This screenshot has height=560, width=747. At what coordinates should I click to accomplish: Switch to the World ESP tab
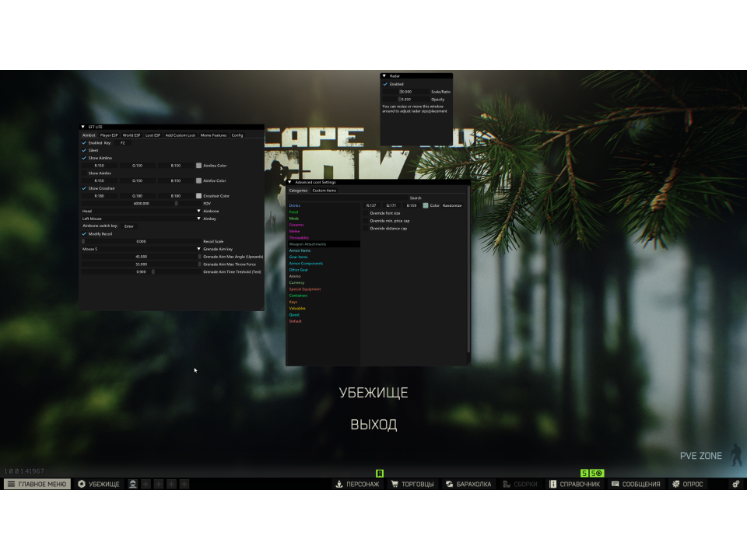point(131,135)
